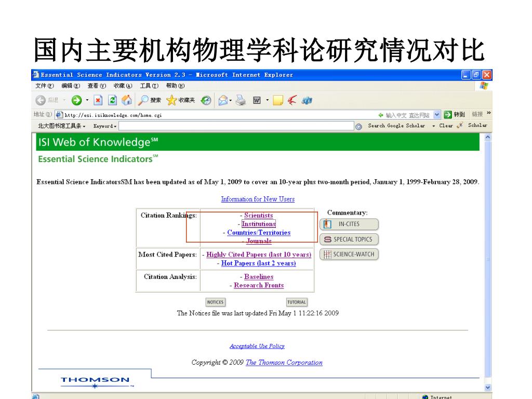The height and width of the screenshot is (399, 532).
Task: Click the Edit page icon in toolbar
Action: pos(257,100)
